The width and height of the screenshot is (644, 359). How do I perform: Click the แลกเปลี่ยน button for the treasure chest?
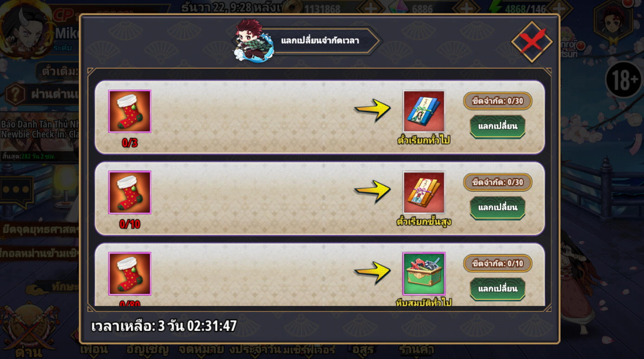[497, 289]
